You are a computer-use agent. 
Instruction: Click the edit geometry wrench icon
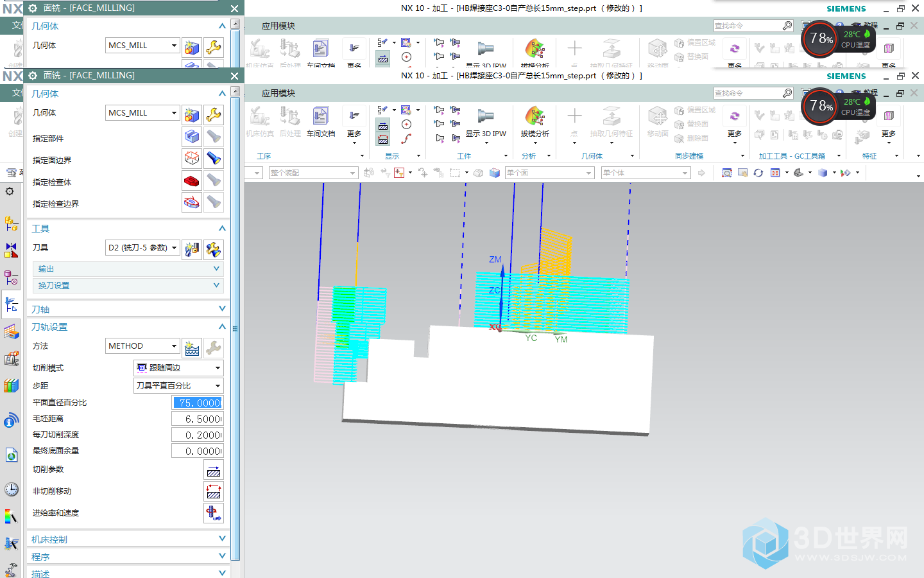click(214, 115)
